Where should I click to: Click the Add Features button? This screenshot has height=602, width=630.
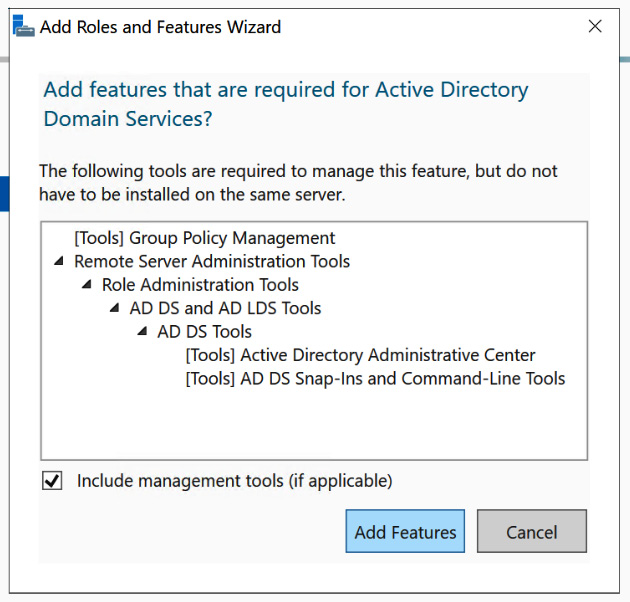pos(405,531)
